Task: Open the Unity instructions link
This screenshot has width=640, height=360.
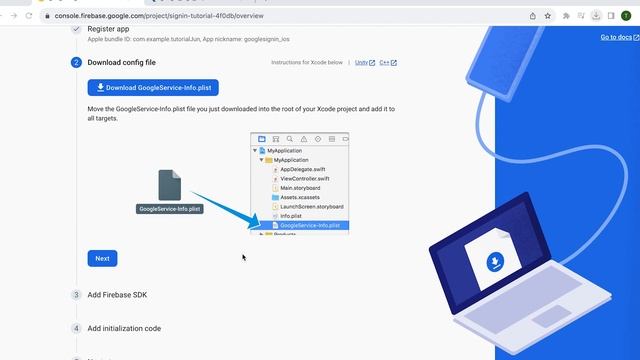Action: tap(364, 62)
